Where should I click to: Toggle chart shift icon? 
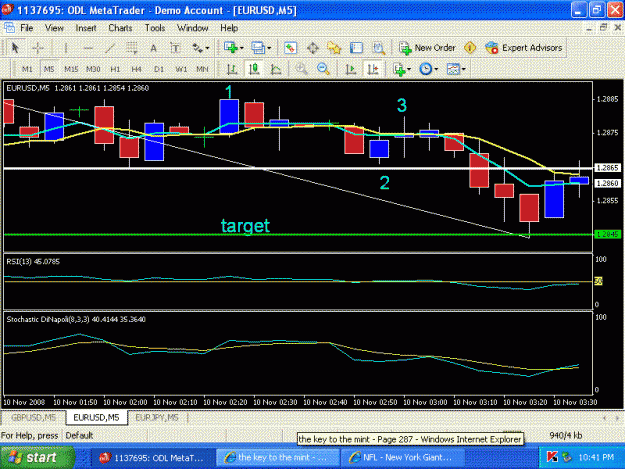(373, 69)
